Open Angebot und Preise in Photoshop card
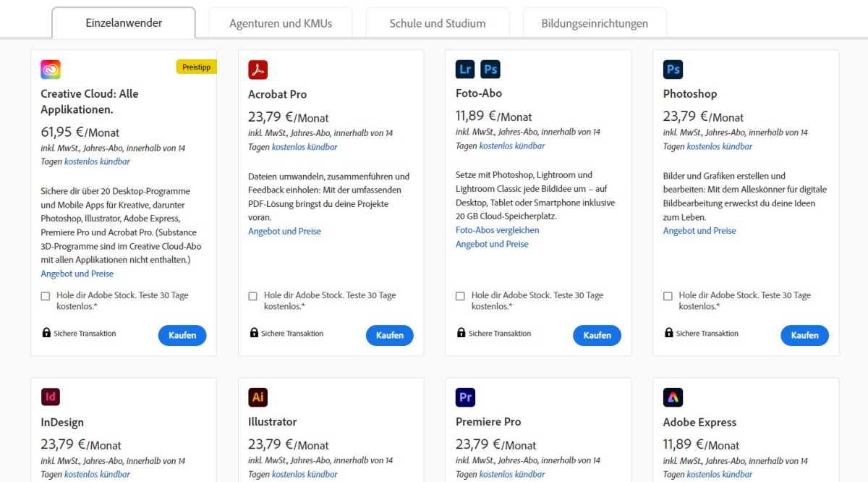 pyautogui.click(x=699, y=230)
